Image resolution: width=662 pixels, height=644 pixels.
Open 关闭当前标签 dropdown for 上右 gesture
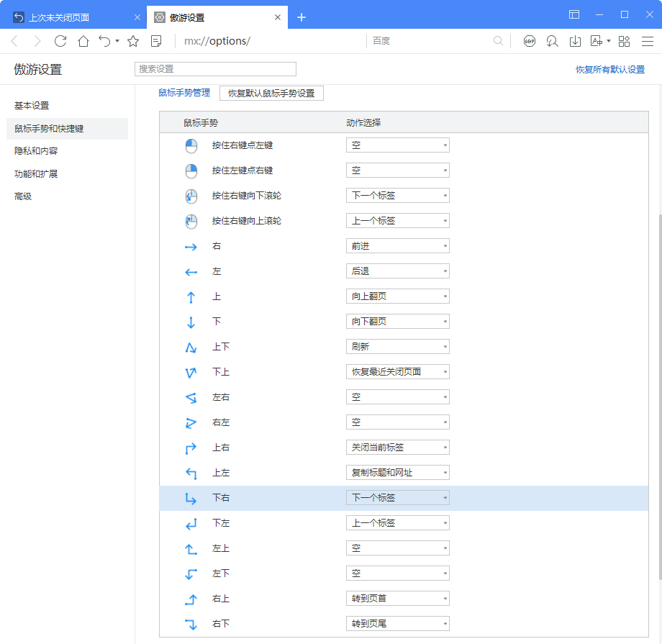(397, 448)
